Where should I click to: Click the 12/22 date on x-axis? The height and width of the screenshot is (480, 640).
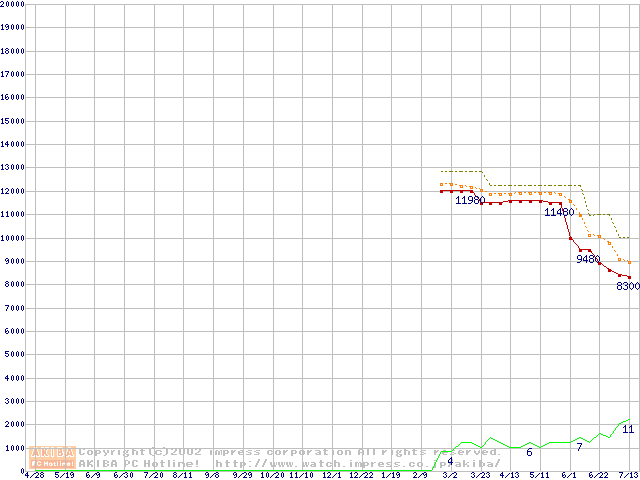coord(361,475)
